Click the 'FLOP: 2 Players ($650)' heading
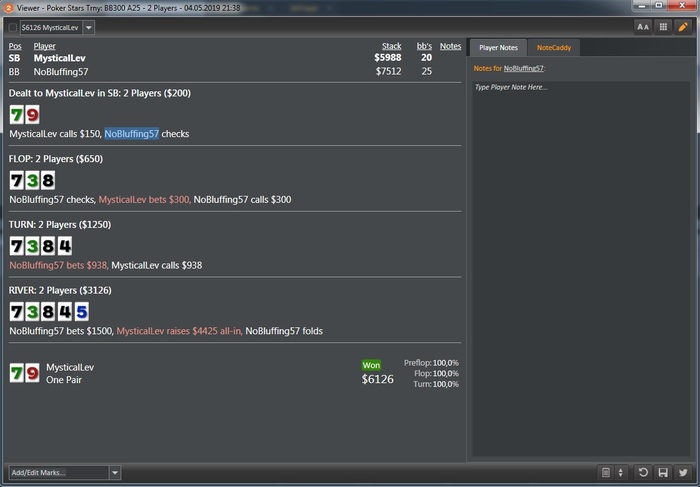This screenshot has height=487, width=700. point(56,159)
